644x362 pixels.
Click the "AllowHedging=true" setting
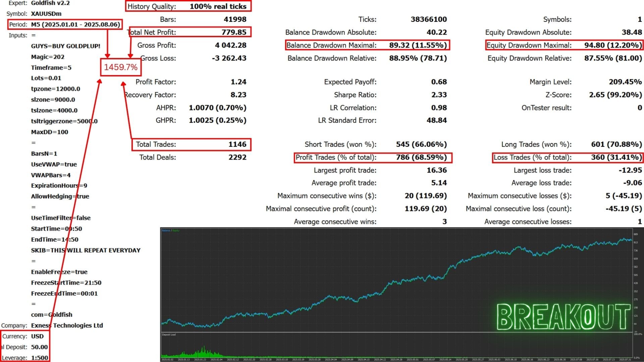(x=60, y=196)
